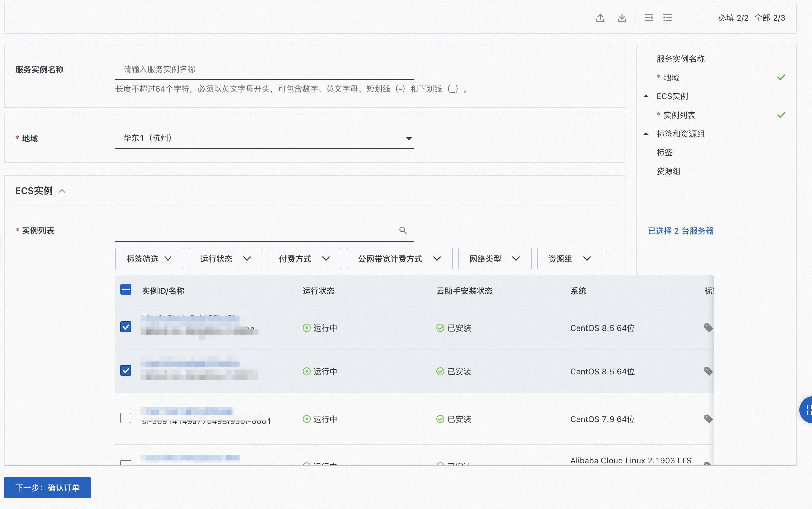Screen dimensions: 812x509
Task: Click tag icon for second CentOS 8.5 row
Action: tap(708, 371)
